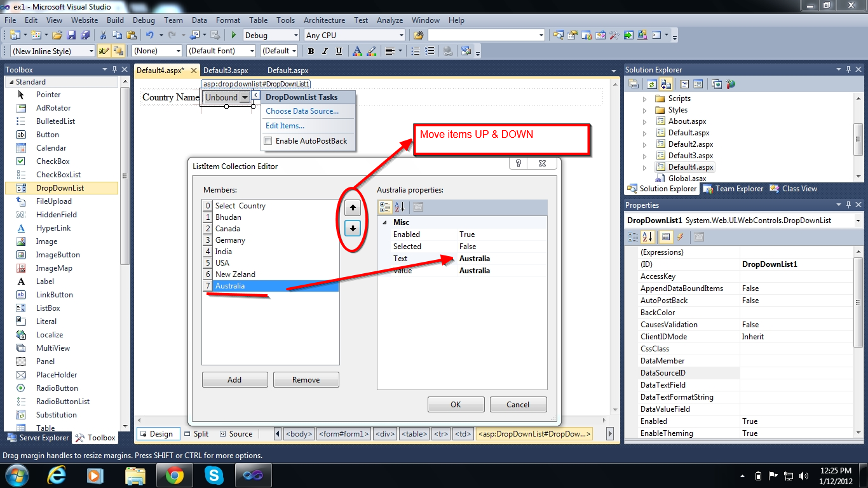The image size is (868, 488).
Task: Open the Website menu
Action: 85,20
